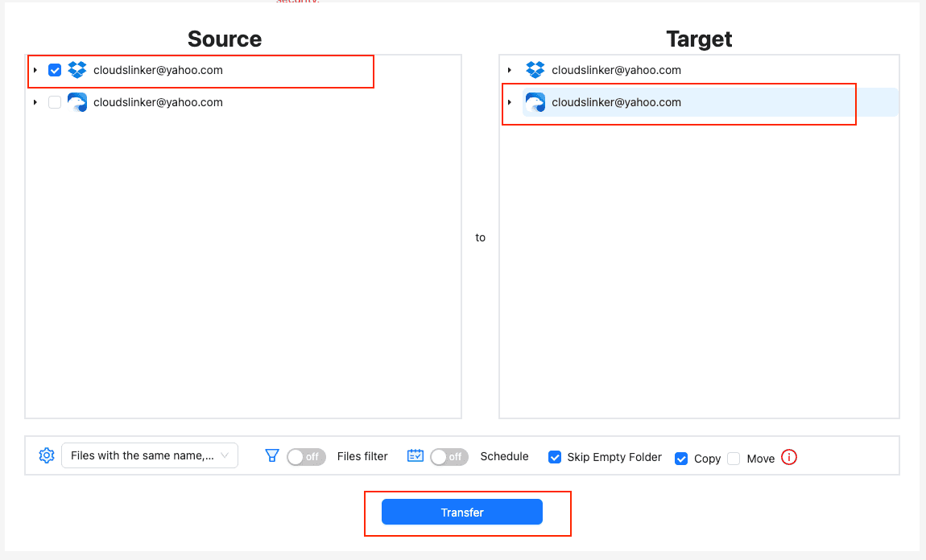Viewport: 926px width, 560px height.
Task: Click the Transfer button
Action: tap(462, 513)
